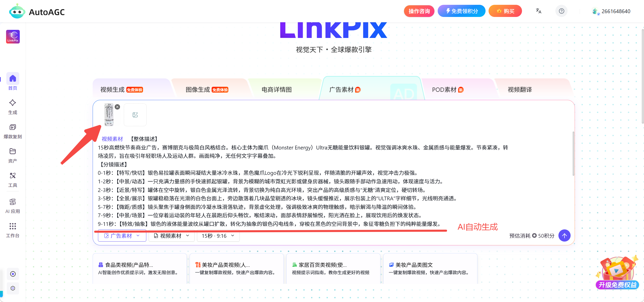Click the AutoAGC robot logo
Image resolution: width=644 pixels, height=302 pixels.
tap(17, 11)
